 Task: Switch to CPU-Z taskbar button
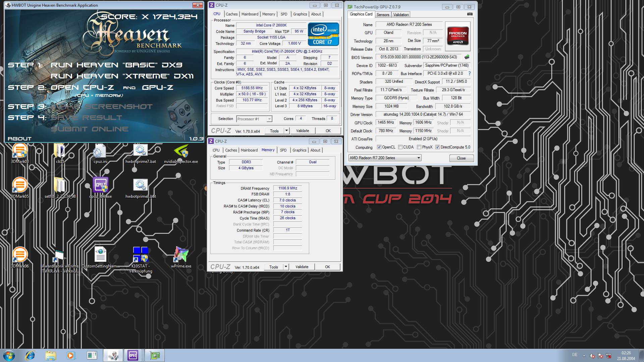pos(133,355)
